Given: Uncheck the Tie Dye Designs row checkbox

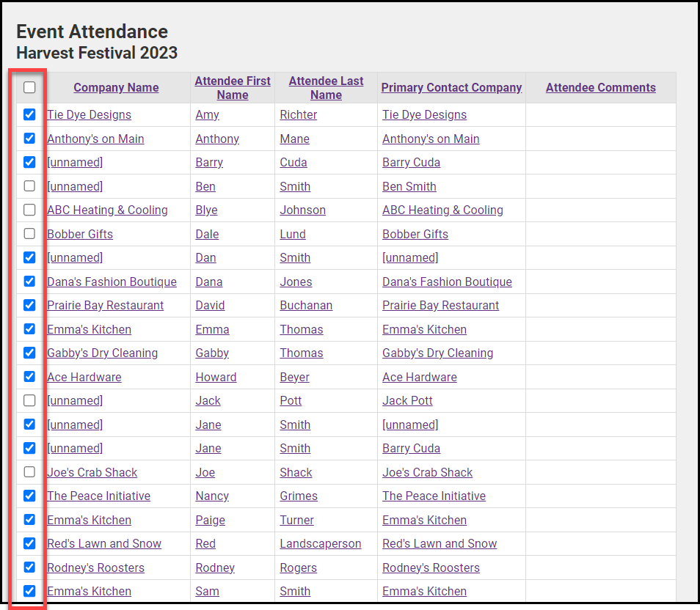Looking at the screenshot, I should coord(29,114).
